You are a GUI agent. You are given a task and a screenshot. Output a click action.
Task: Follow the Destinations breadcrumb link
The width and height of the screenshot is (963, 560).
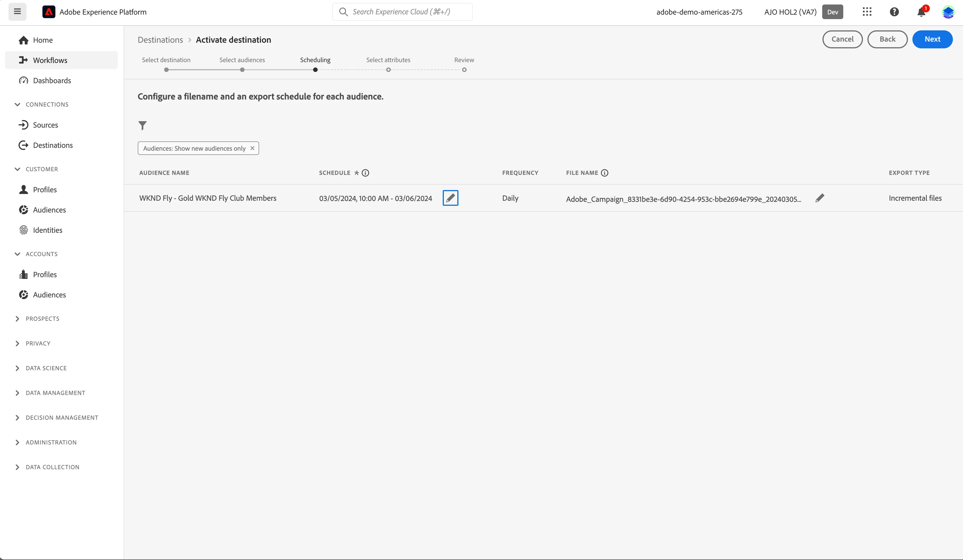click(x=160, y=40)
